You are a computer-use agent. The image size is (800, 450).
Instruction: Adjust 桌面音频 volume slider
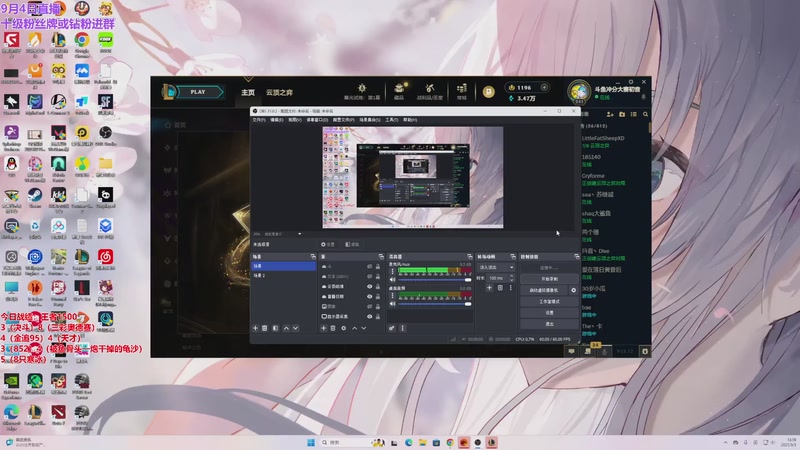[434, 304]
